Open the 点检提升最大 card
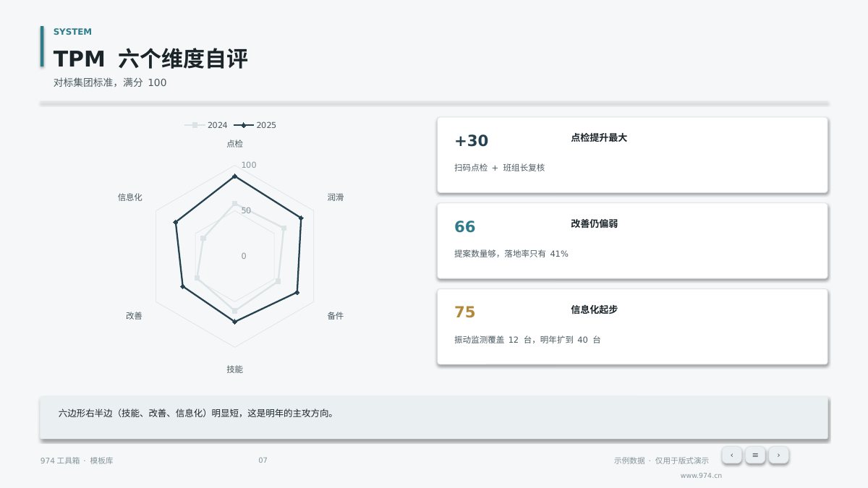This screenshot has width=868, height=488. click(x=632, y=155)
